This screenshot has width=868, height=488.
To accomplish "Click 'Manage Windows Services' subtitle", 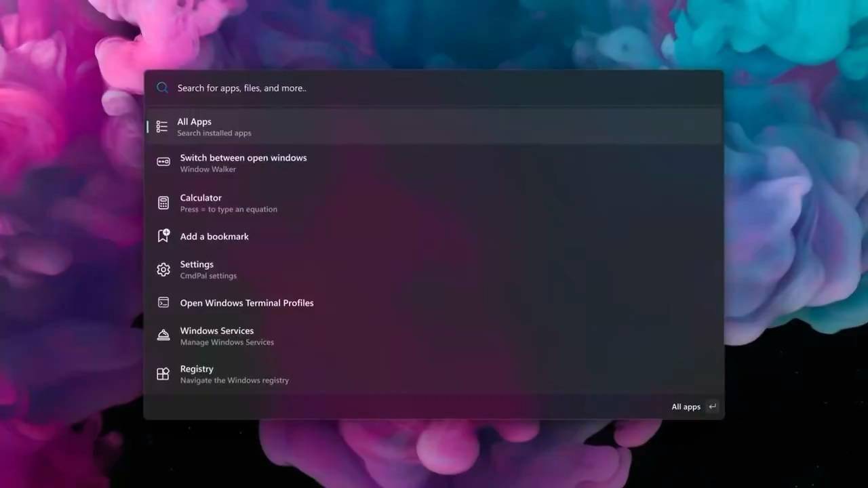I will pos(227,342).
